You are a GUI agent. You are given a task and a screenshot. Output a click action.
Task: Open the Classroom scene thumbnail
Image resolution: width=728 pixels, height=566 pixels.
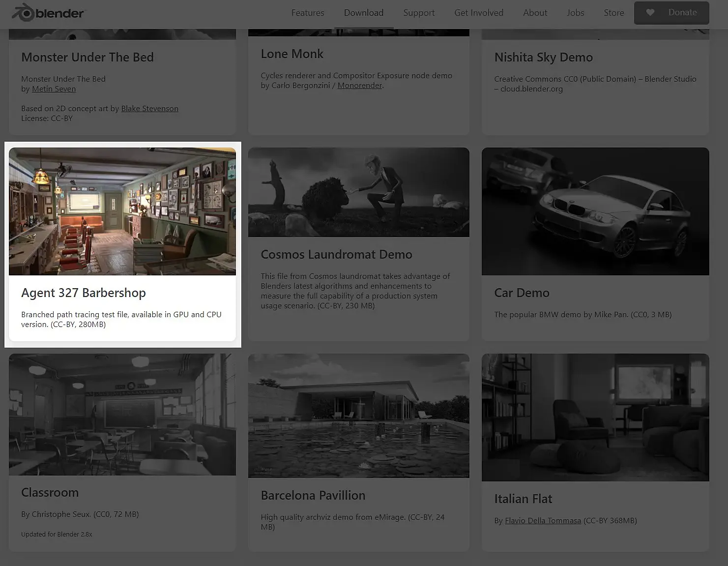click(122, 415)
